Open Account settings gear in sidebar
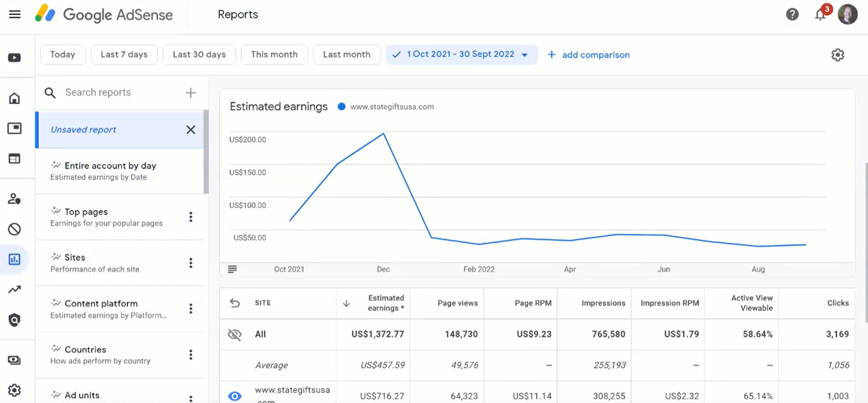The image size is (868, 403). click(x=15, y=390)
